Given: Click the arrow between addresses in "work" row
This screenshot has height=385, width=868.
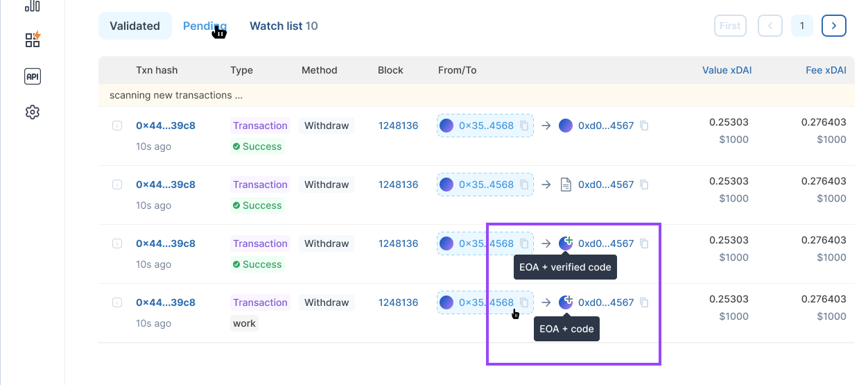Looking at the screenshot, I should (x=546, y=302).
